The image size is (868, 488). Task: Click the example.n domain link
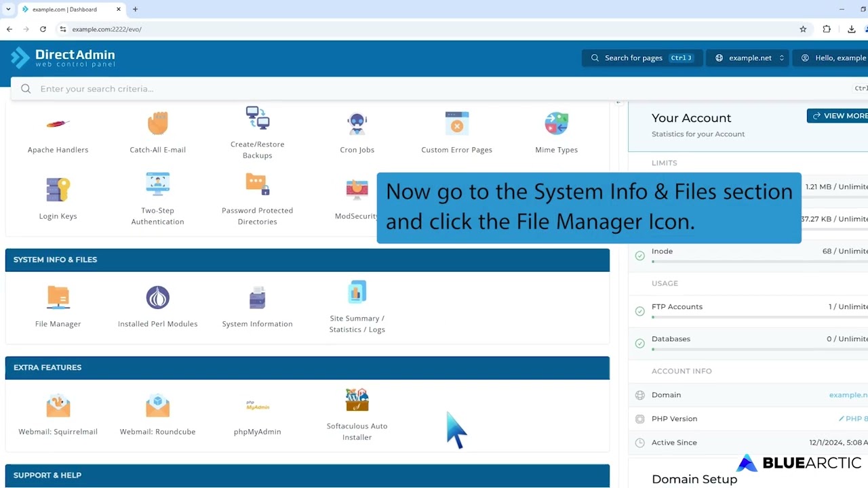click(848, 395)
